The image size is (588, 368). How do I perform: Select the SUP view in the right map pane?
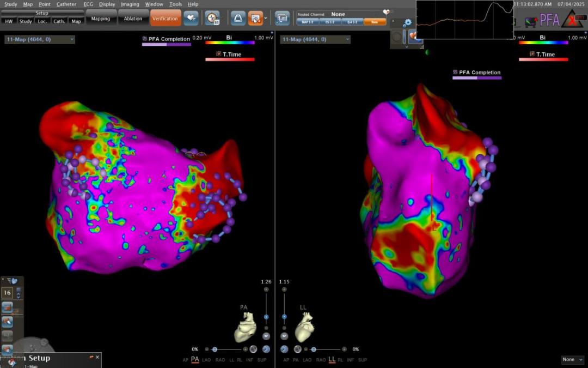coord(362,360)
